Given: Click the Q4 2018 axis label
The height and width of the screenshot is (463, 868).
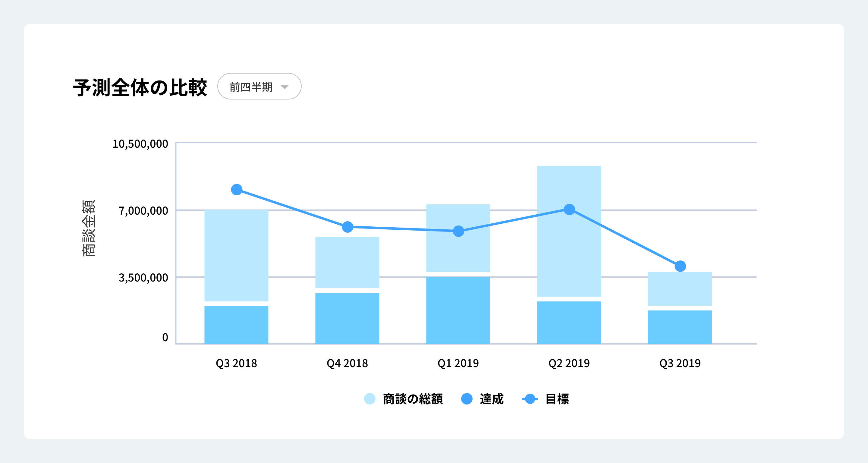Looking at the screenshot, I should [347, 363].
